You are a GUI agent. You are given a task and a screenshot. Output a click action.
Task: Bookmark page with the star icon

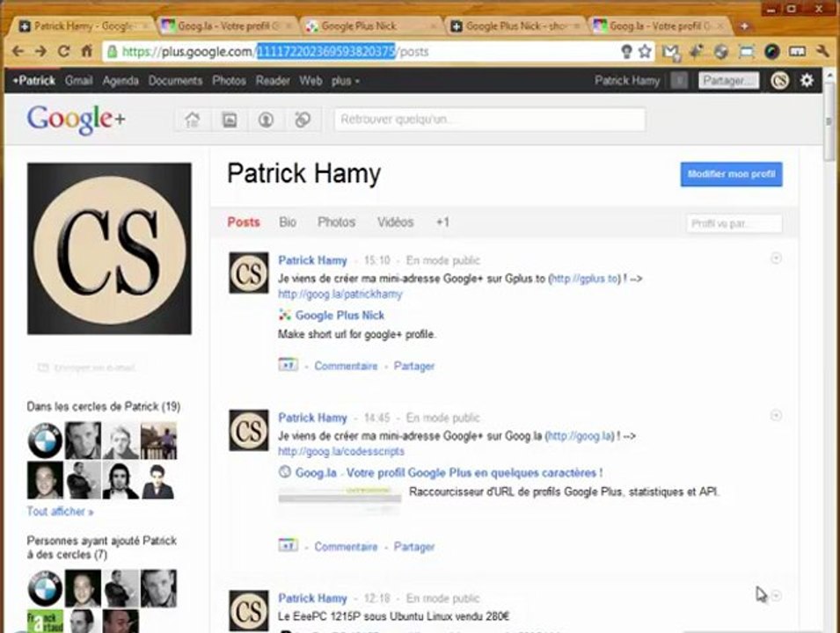(x=645, y=51)
